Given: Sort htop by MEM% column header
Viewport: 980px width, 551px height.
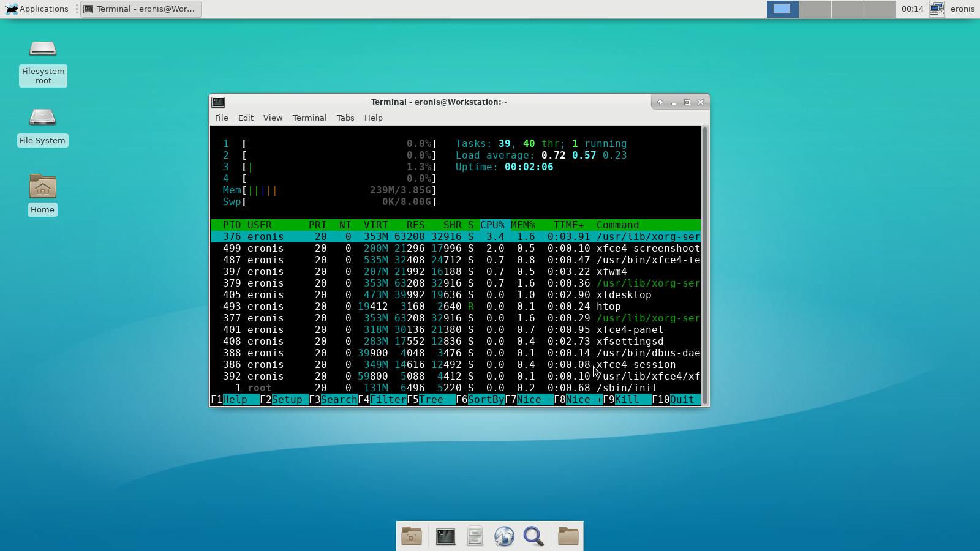Looking at the screenshot, I should (523, 225).
